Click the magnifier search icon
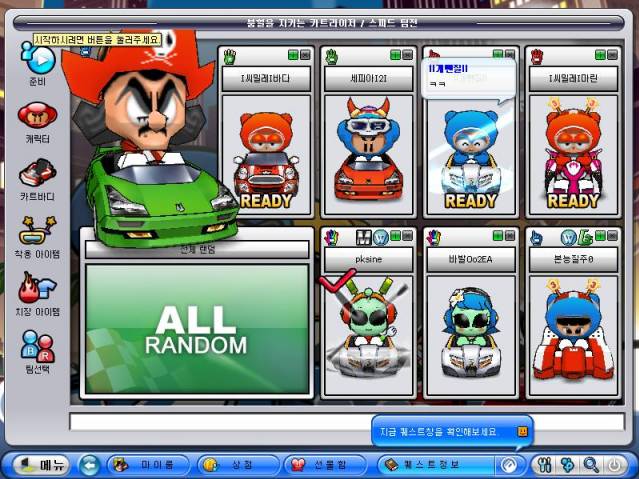This screenshot has width=639, height=479. tap(591, 465)
